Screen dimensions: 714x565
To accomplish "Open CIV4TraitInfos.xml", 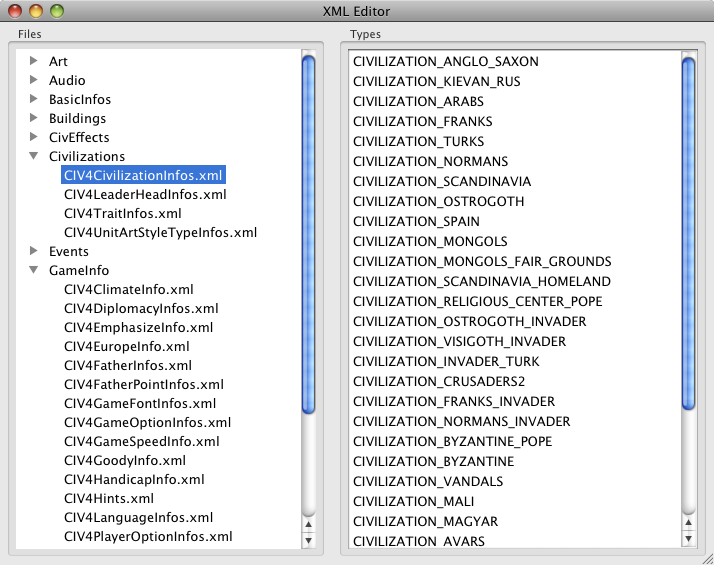I will pyautogui.click(x=122, y=214).
